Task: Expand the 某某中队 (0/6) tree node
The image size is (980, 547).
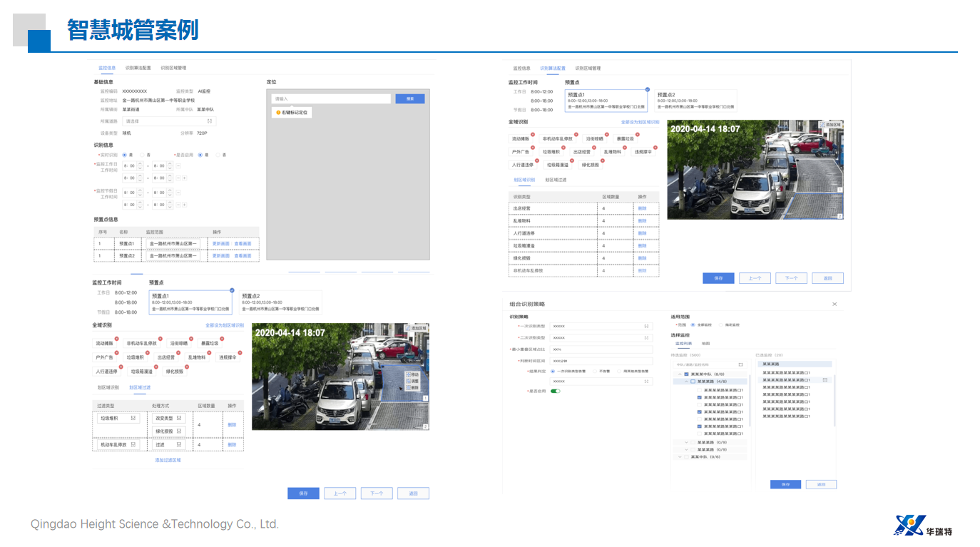Action: 680,457
